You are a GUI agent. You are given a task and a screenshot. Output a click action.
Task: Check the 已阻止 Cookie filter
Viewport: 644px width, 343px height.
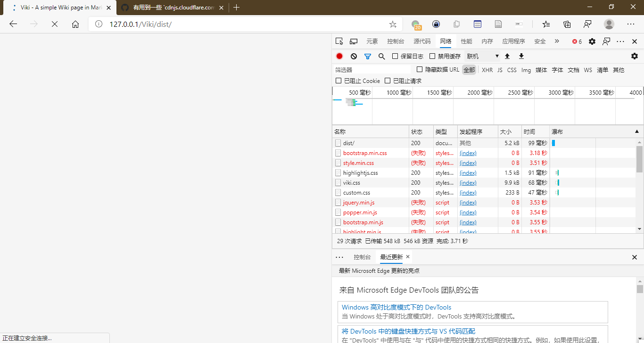pos(339,80)
